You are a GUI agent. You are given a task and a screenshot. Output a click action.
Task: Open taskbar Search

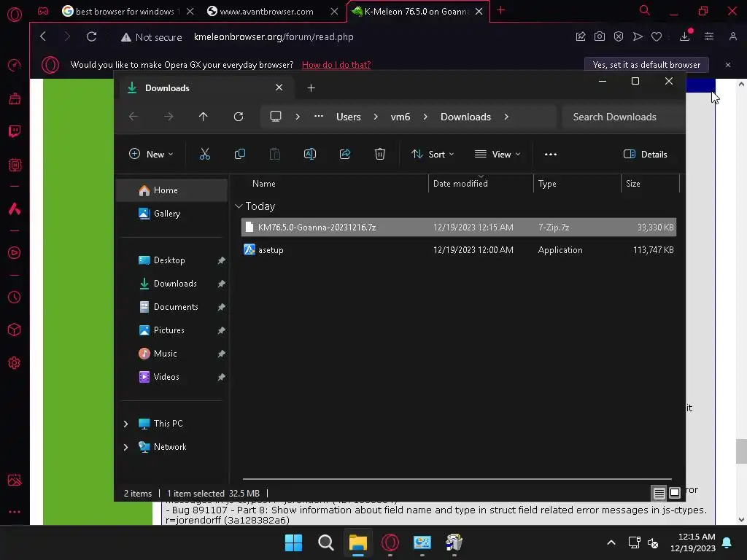[x=326, y=542]
